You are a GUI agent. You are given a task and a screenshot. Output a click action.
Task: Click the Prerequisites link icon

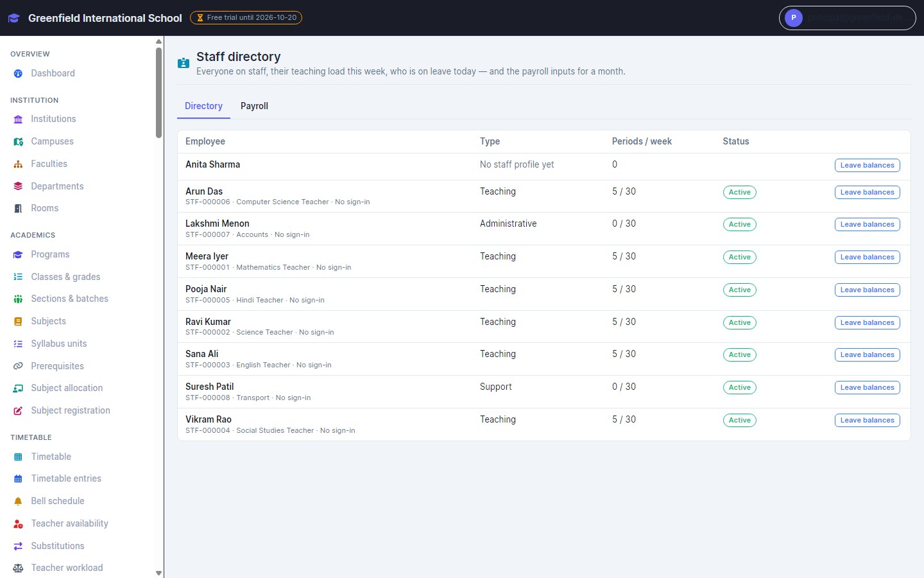(18, 366)
